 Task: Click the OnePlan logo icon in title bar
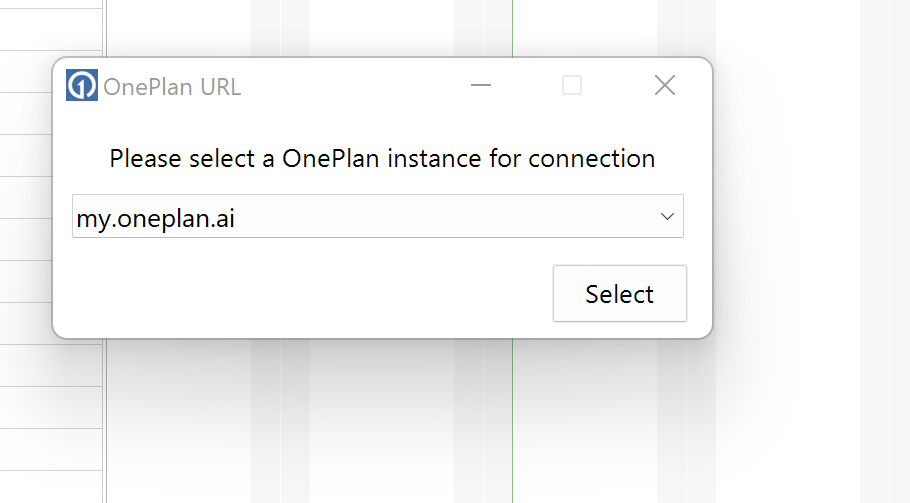pyautogui.click(x=81, y=85)
